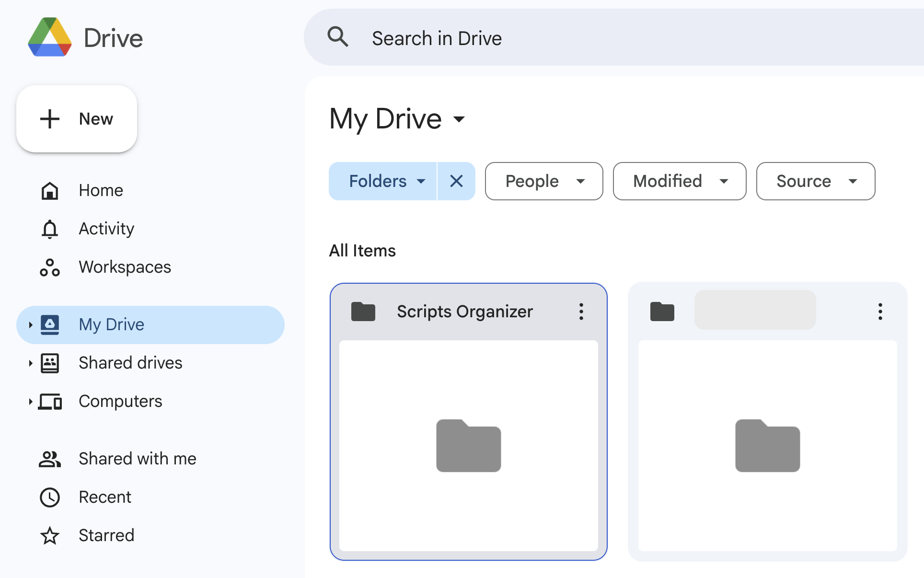Click the Computers devices icon
This screenshot has width=924, height=578.
[x=50, y=402]
